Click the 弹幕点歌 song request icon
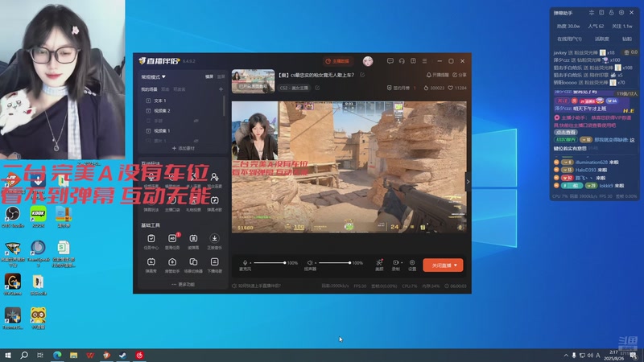The height and width of the screenshot is (362, 644). (x=214, y=200)
